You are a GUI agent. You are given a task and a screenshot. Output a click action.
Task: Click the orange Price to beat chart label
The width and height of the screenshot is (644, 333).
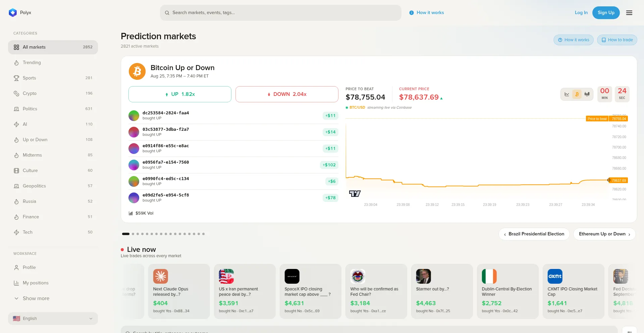(x=597, y=119)
